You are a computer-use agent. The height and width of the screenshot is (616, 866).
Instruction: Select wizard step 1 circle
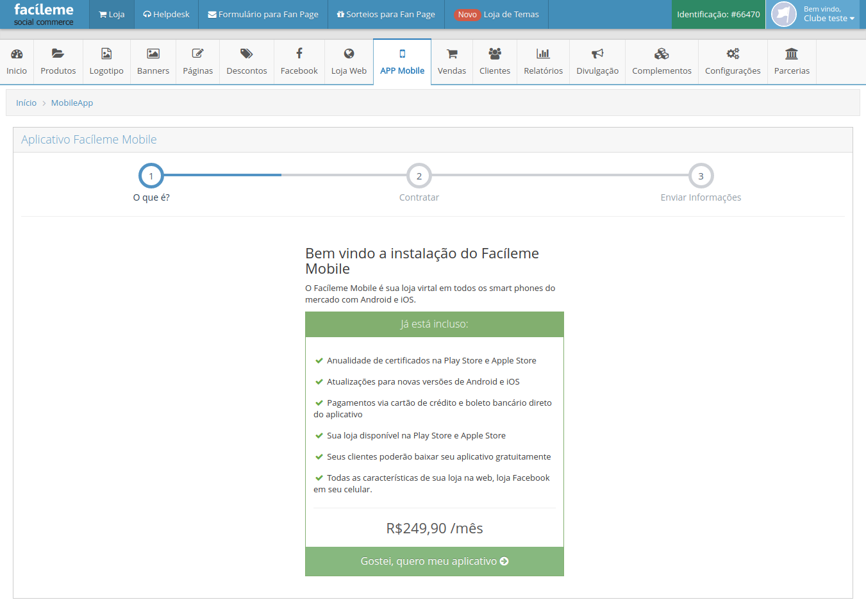tap(151, 176)
